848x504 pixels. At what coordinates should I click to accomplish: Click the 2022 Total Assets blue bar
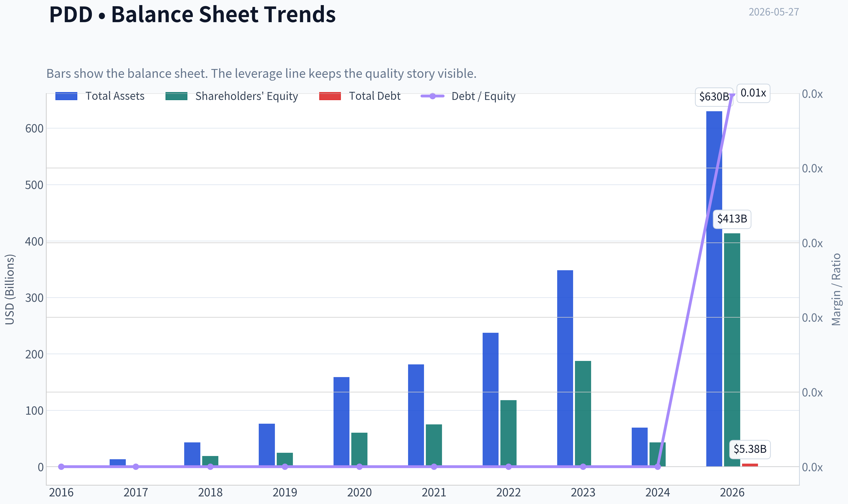(x=490, y=399)
